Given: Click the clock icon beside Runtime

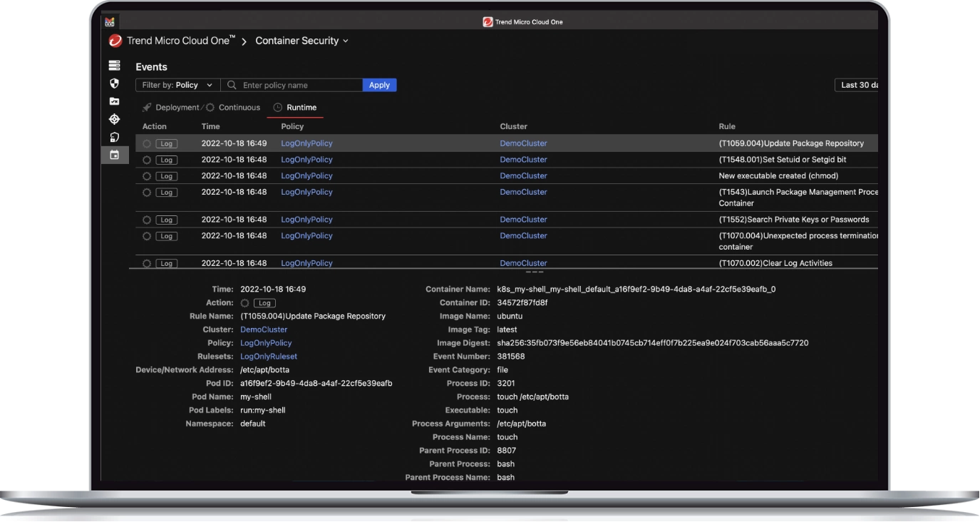Looking at the screenshot, I should pos(278,108).
